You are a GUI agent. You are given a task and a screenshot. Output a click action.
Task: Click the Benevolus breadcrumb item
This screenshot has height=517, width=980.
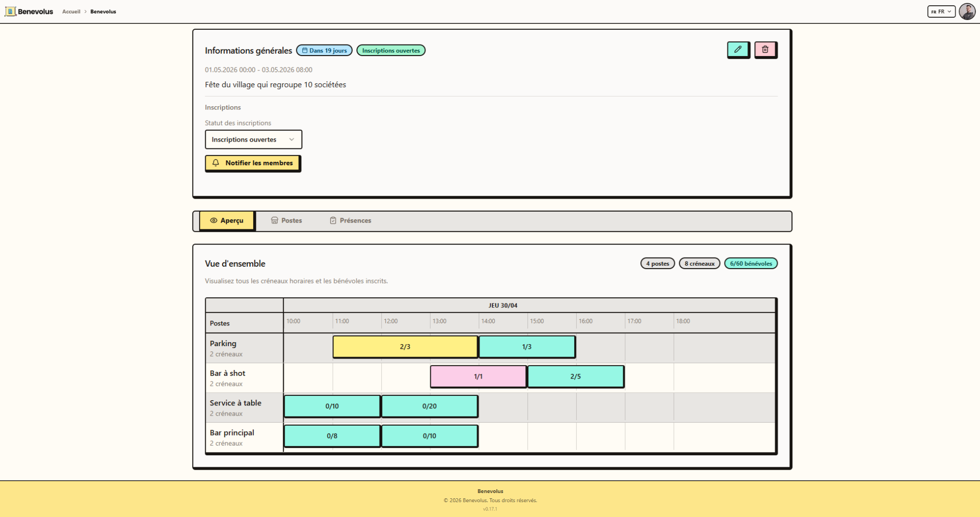pyautogui.click(x=103, y=11)
